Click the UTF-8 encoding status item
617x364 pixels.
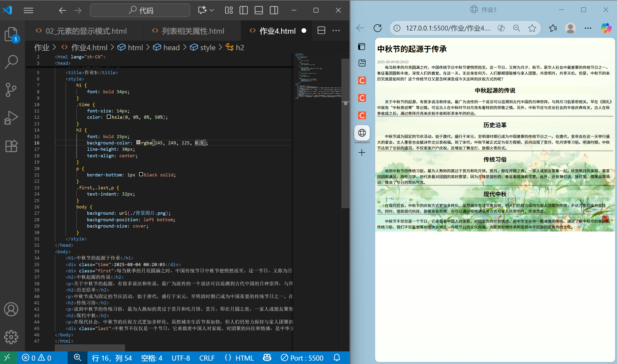(181, 358)
